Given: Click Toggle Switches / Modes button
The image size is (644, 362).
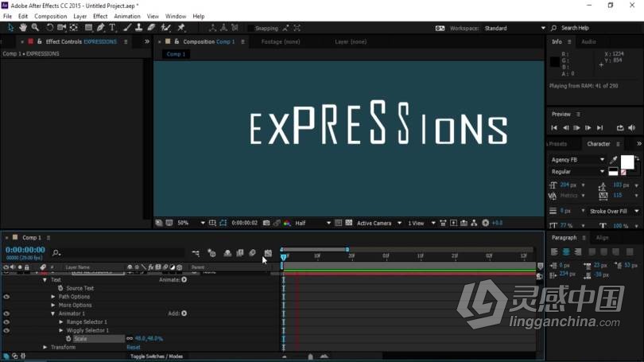Looking at the screenshot, I should (157, 356).
